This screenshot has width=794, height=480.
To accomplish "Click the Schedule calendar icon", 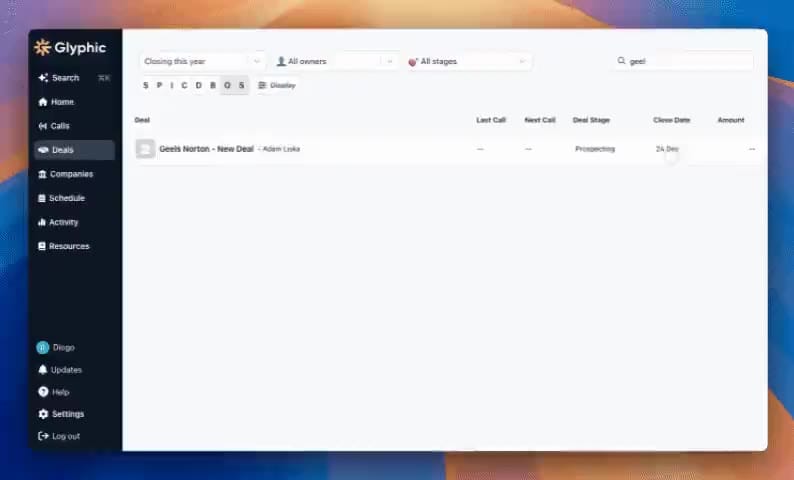I will click(42, 198).
